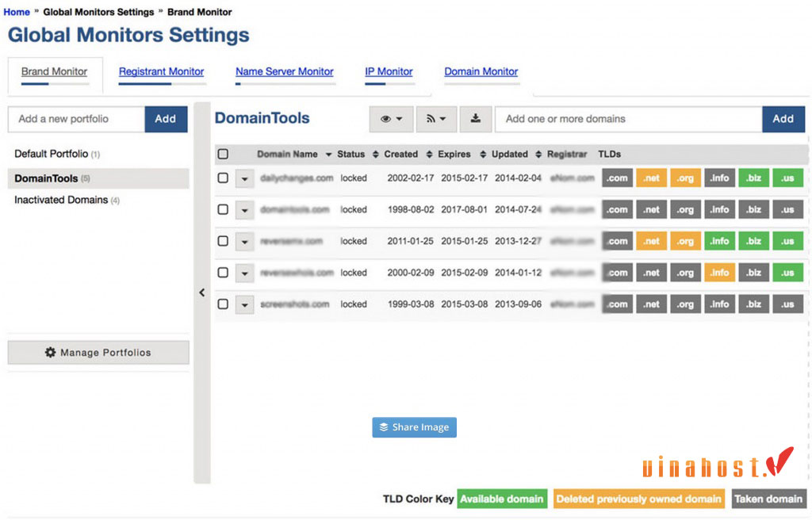
Task: Switch to the Brand Monitor tab
Action: pos(55,71)
